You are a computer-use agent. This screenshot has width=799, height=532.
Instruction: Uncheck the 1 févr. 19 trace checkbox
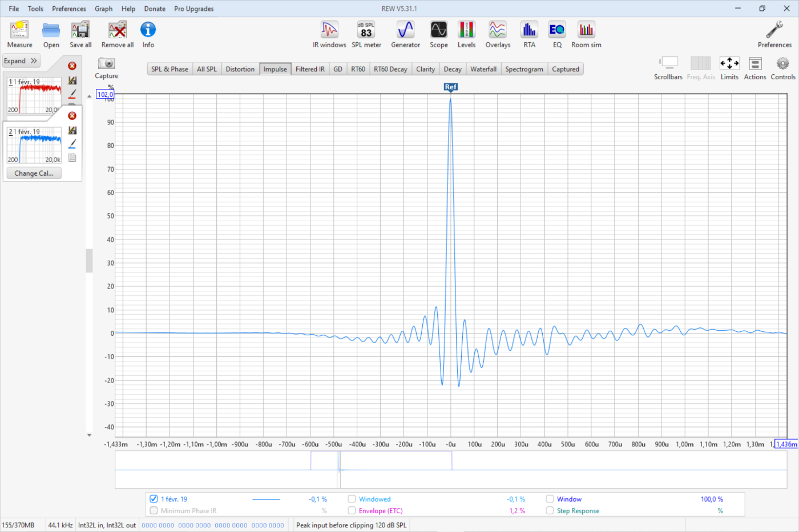click(x=154, y=499)
